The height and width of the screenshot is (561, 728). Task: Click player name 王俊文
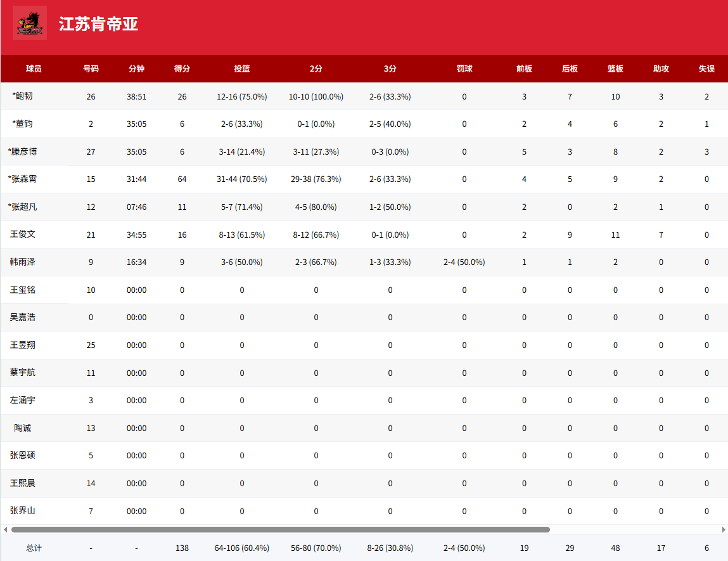click(23, 235)
